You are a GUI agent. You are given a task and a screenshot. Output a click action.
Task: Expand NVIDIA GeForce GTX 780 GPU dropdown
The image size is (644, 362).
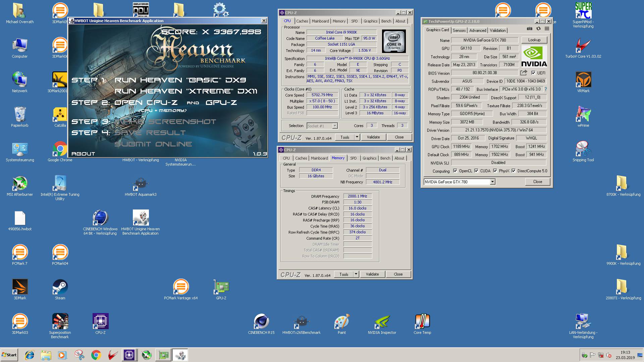click(x=492, y=182)
